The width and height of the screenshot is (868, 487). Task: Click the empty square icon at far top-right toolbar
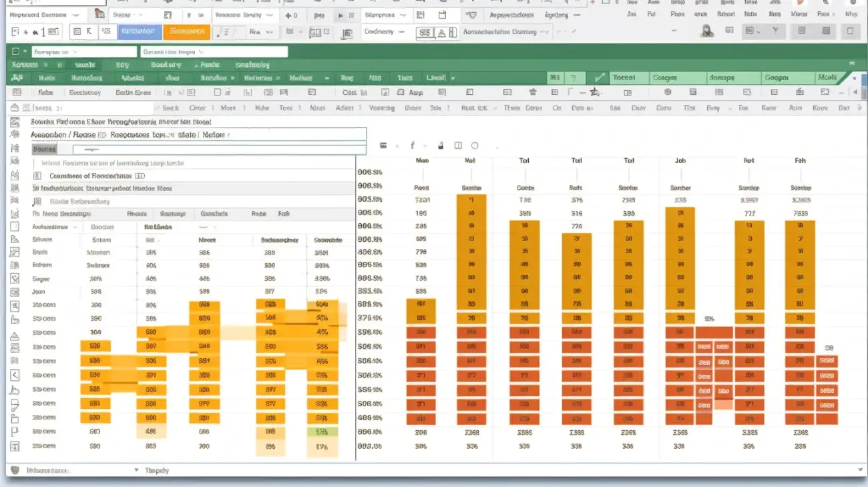pos(850,31)
